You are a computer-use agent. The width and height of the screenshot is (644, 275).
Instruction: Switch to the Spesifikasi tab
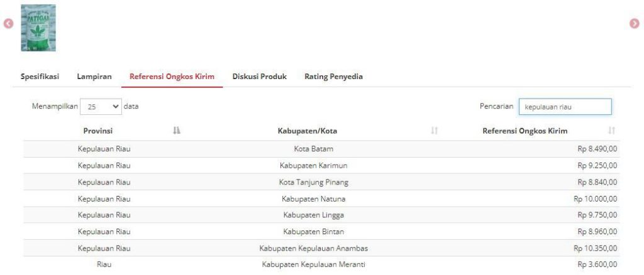click(40, 77)
